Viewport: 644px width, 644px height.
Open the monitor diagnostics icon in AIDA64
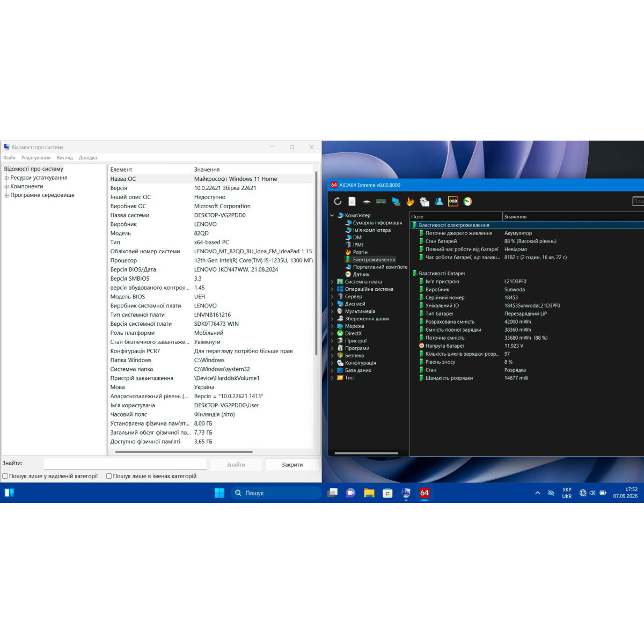click(396, 202)
